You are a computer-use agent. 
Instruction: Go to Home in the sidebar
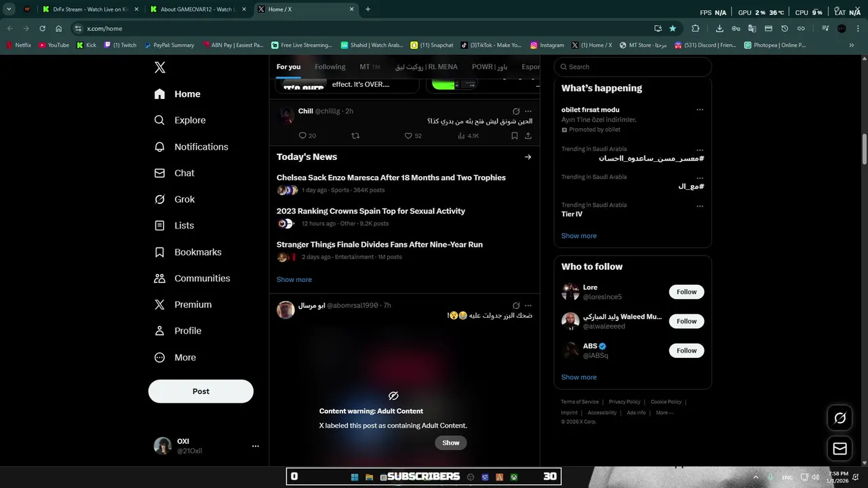[177, 94]
